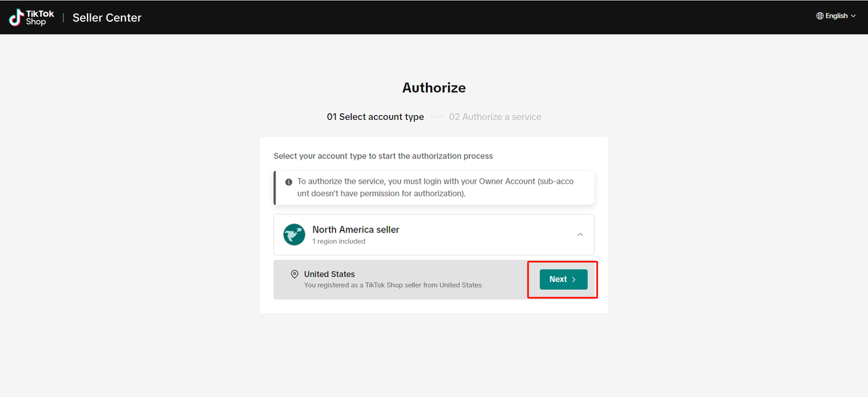Select the North America seller title

coord(356,230)
